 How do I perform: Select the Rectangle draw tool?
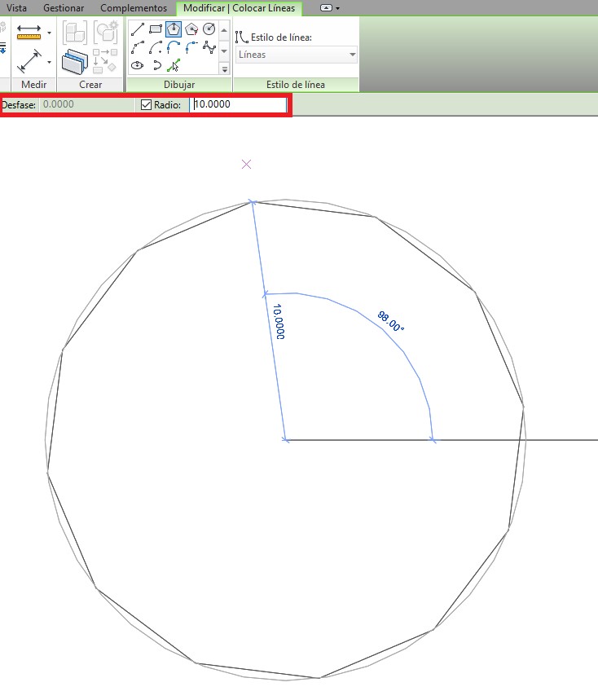(x=156, y=29)
